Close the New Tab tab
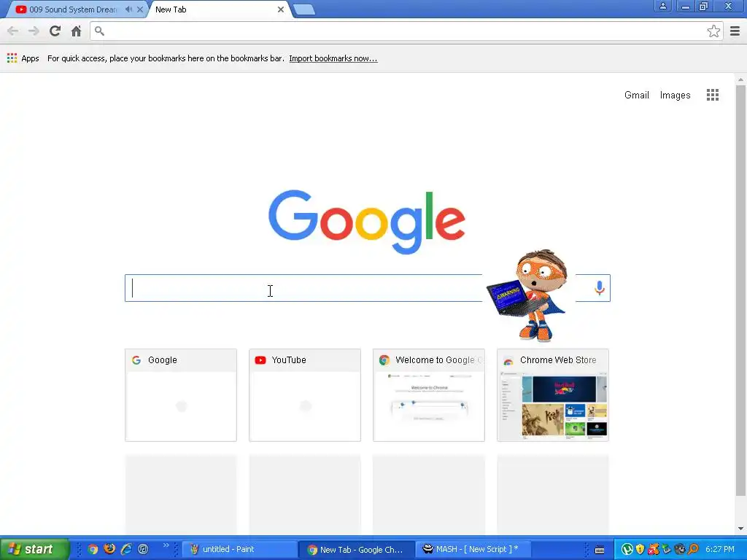The image size is (747, 560). click(x=281, y=9)
